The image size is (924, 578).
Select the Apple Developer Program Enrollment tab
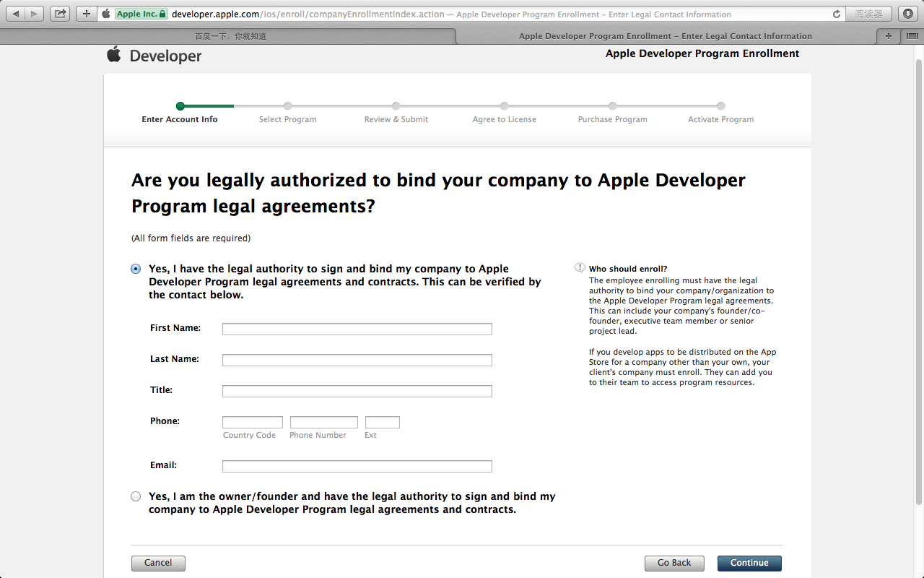click(665, 36)
